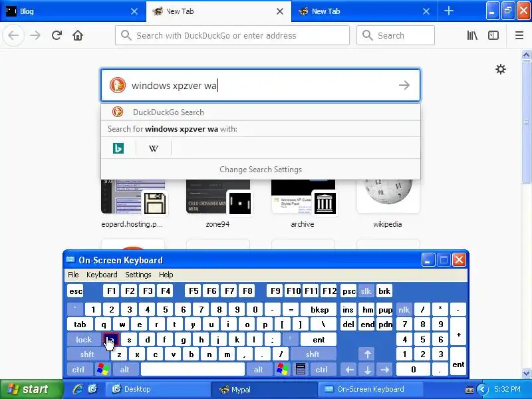This screenshot has width=532, height=399.
Task: Click the esc key
Action: point(76,291)
